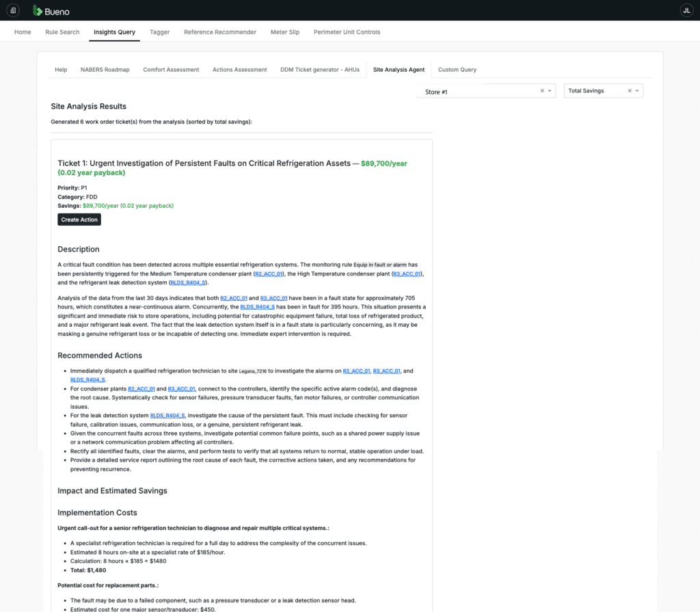Open R2_ACC_01 link in 'Immediately dispatch' bullet

pos(356,371)
